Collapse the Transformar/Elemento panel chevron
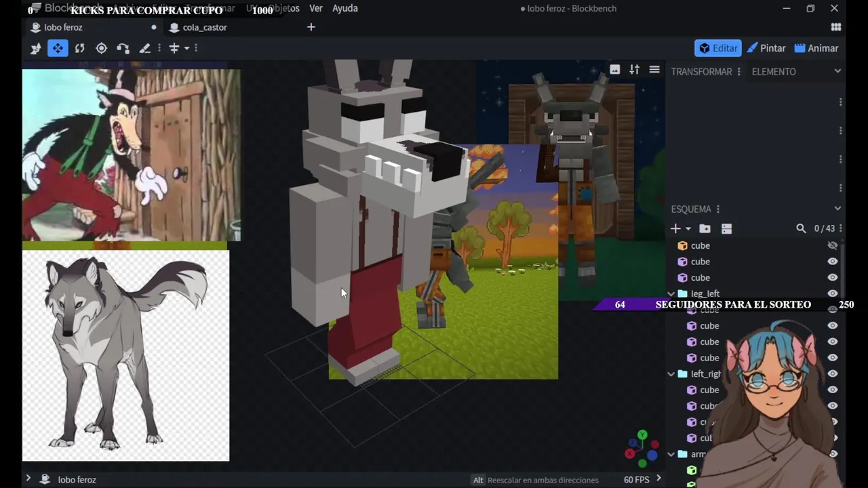Screen dimensions: 868x488 click(837, 71)
